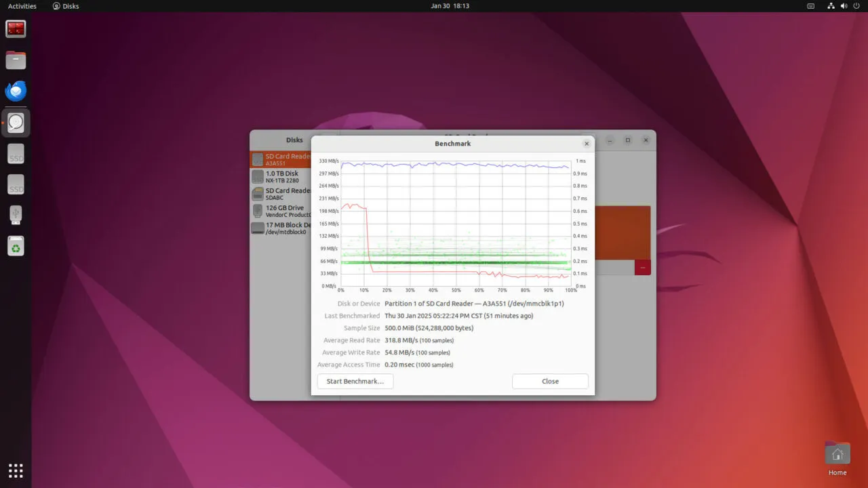
Task: Launch Thunderbird mail from the dock
Action: click(x=16, y=91)
